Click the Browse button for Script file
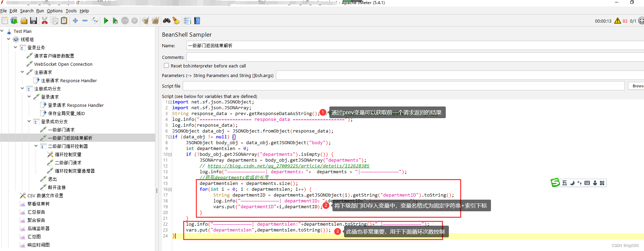 (x=636, y=86)
